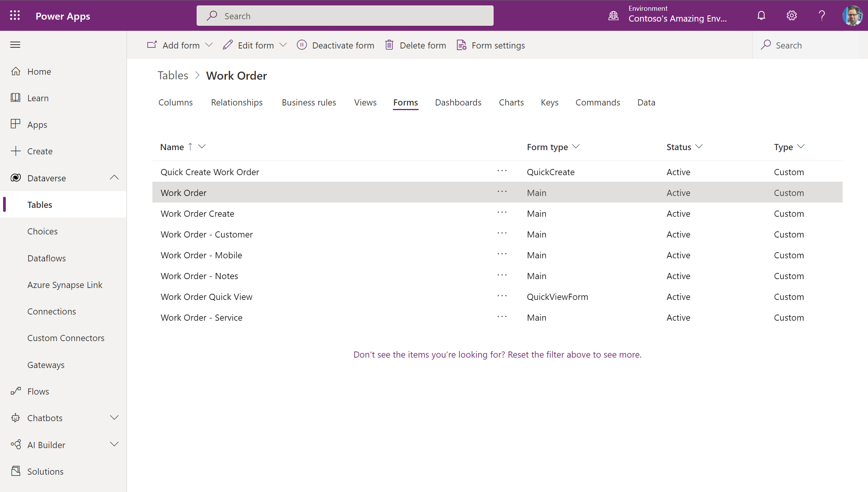Switch to the Dashboards tab

pyautogui.click(x=458, y=102)
